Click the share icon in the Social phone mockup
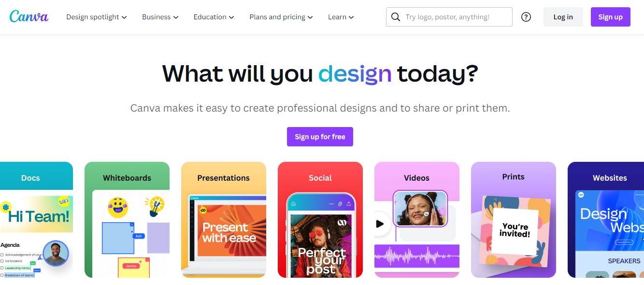644x285 pixels. pos(349,204)
